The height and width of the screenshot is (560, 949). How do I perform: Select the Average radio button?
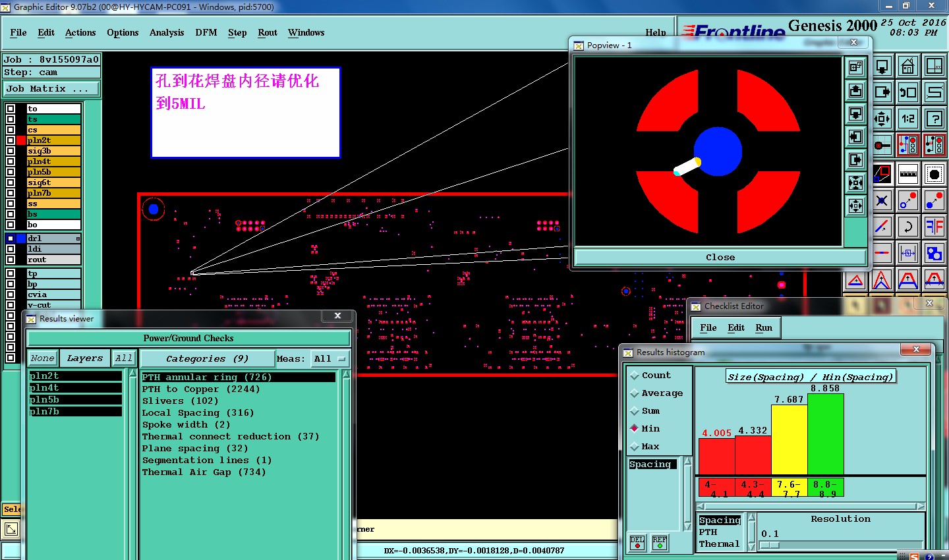click(635, 393)
